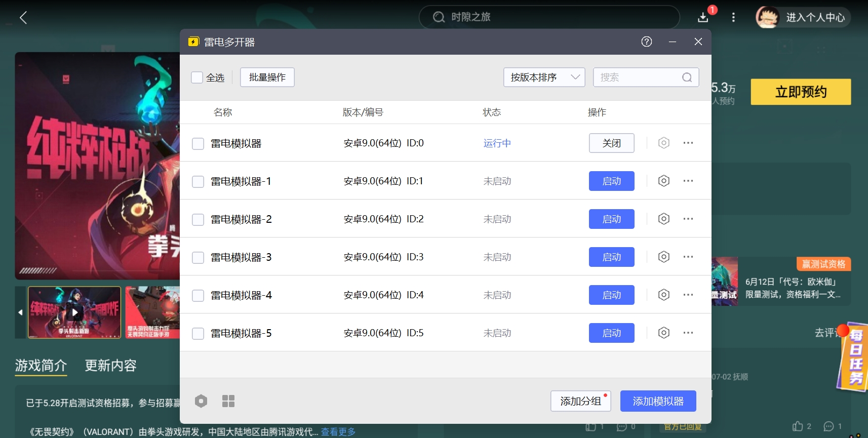Go back using the left arrow
Viewport: 868px width, 438px height.
point(23,18)
